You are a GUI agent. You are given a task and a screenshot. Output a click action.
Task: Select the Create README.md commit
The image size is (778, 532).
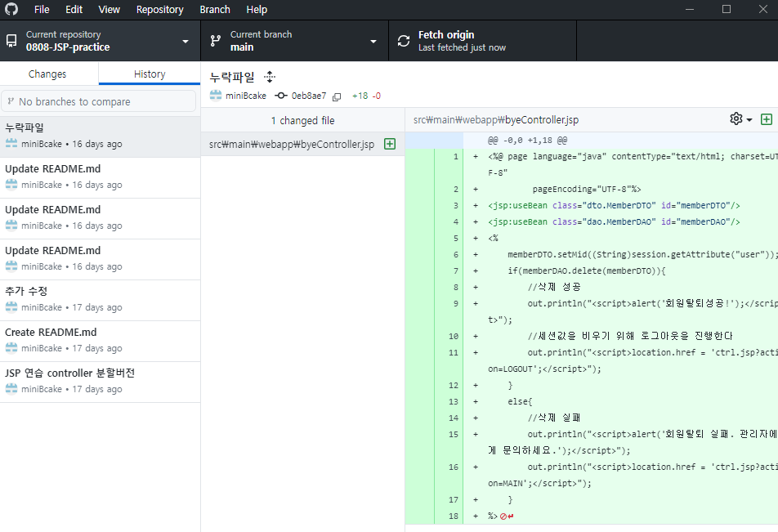tap(101, 341)
